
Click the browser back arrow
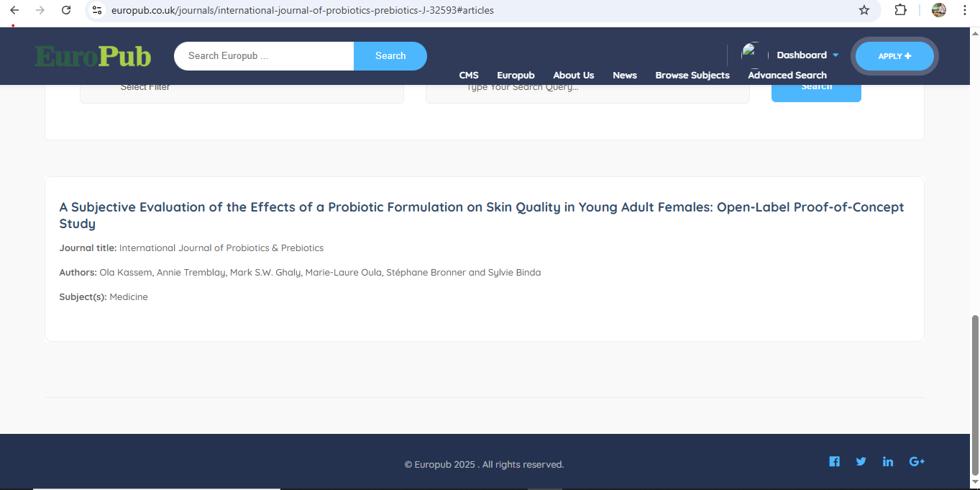(x=14, y=10)
